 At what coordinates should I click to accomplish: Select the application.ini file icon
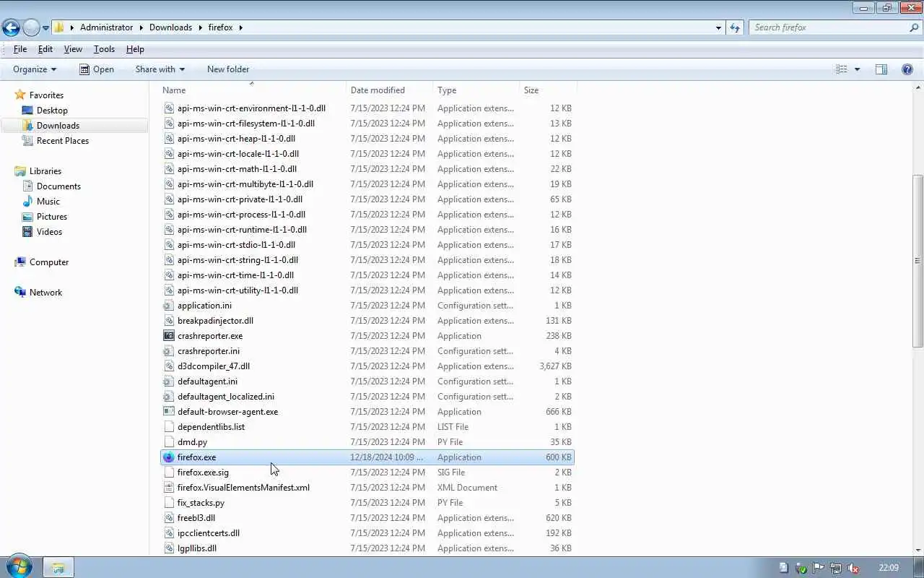[x=169, y=306]
